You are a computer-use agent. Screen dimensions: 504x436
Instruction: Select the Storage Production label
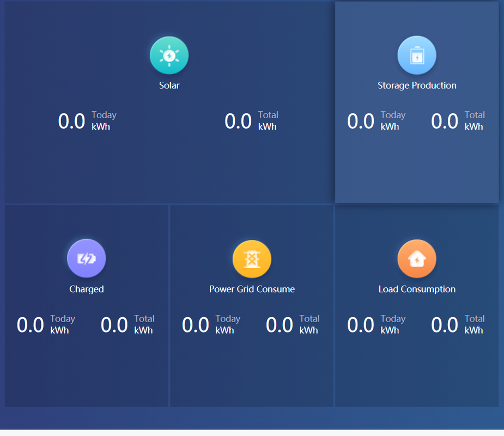(417, 86)
